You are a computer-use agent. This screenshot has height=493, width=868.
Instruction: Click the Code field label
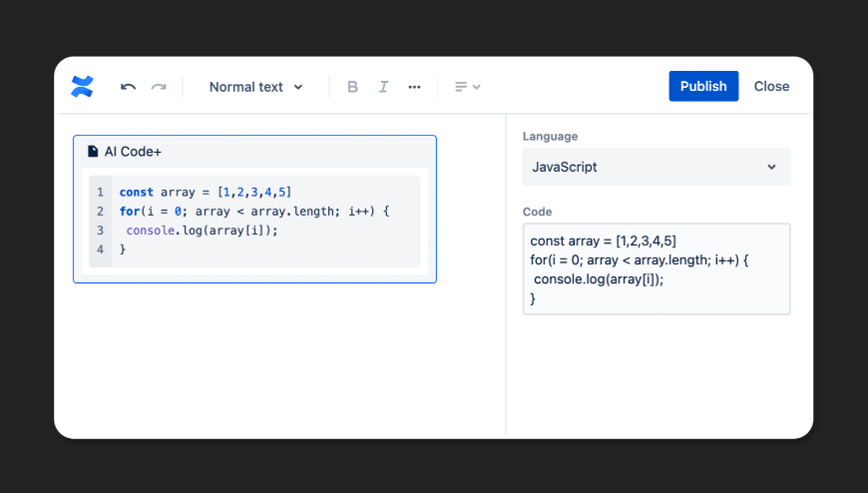click(x=537, y=212)
